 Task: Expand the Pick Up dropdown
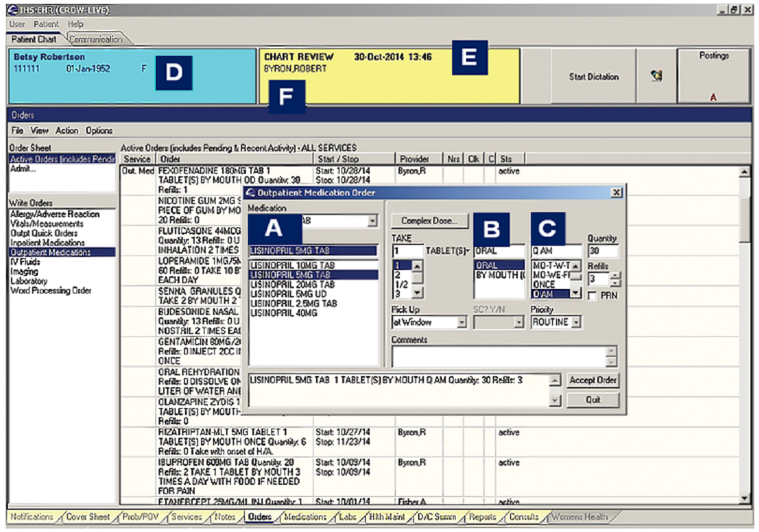click(462, 322)
